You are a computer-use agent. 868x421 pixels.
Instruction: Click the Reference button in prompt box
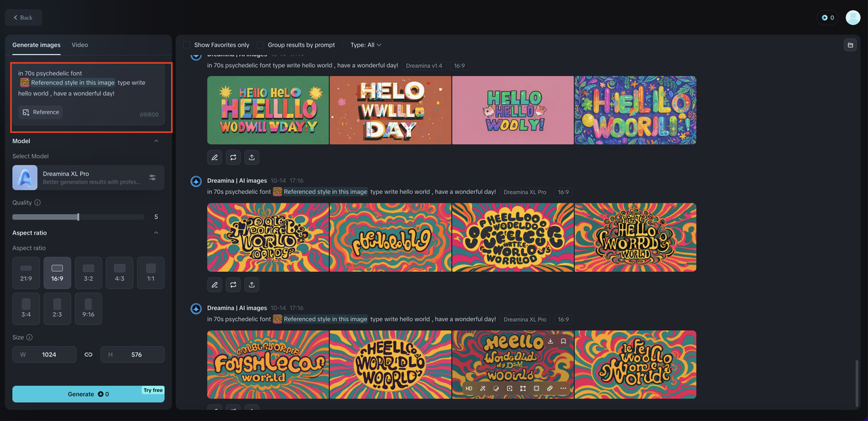click(41, 112)
